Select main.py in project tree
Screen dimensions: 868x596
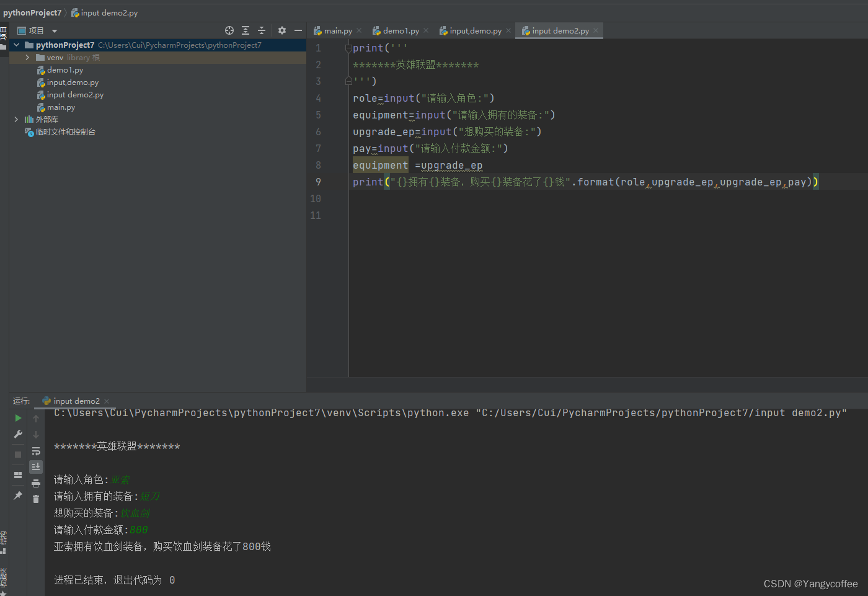point(61,107)
